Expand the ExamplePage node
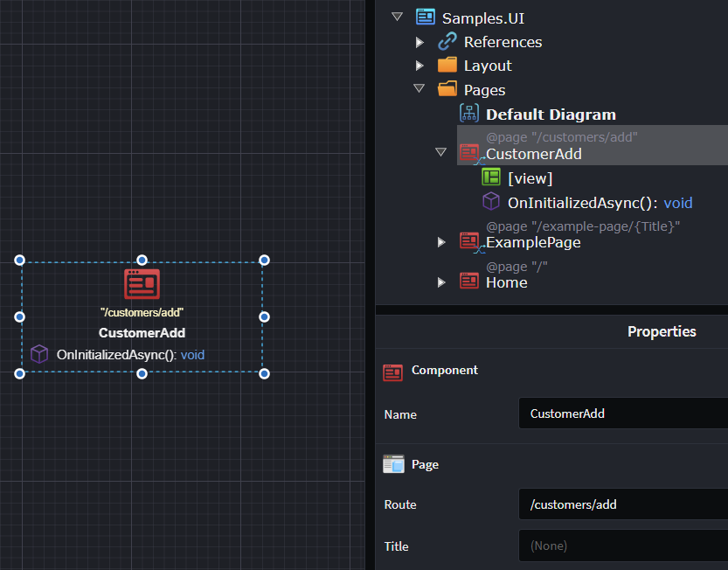 (441, 242)
